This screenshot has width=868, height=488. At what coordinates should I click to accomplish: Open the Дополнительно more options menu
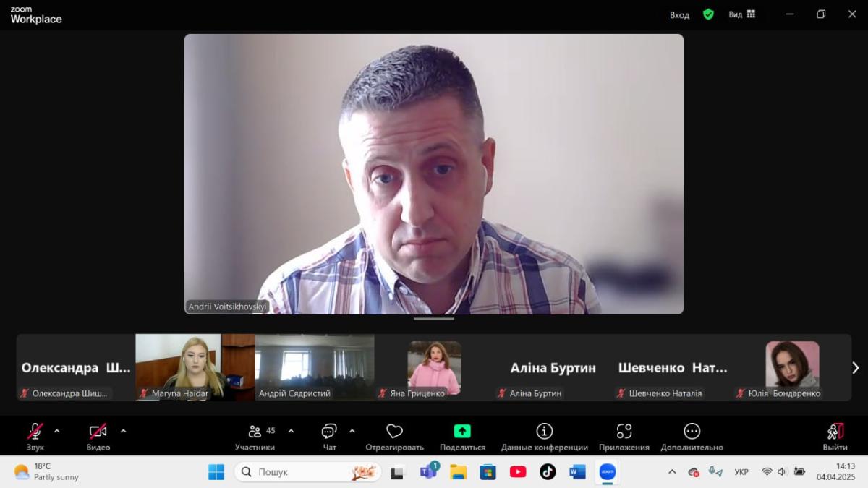[692, 432]
